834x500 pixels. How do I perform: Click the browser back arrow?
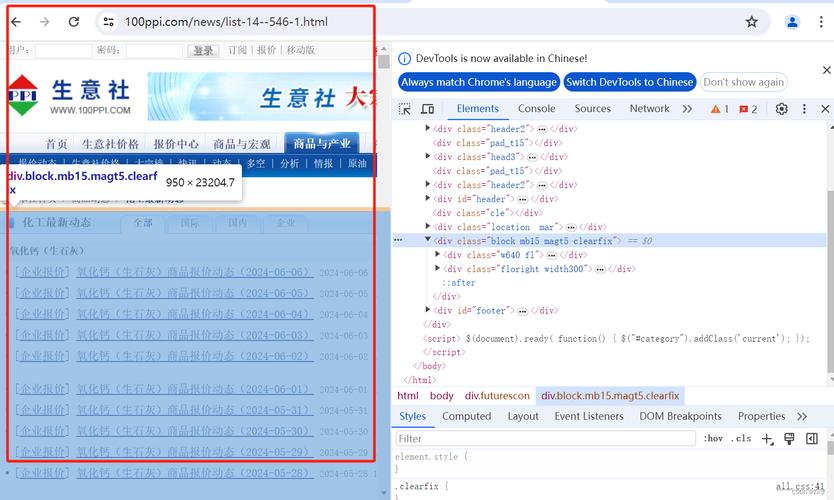16,22
